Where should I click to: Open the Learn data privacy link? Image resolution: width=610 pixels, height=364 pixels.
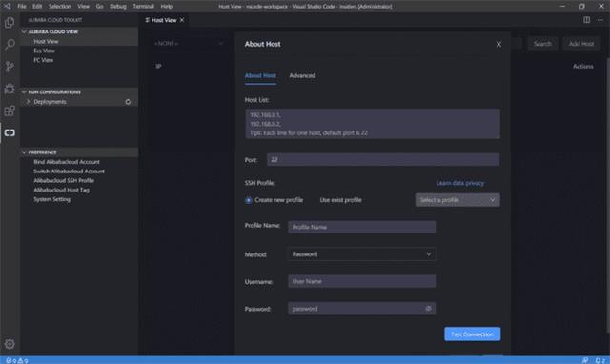tap(459, 183)
